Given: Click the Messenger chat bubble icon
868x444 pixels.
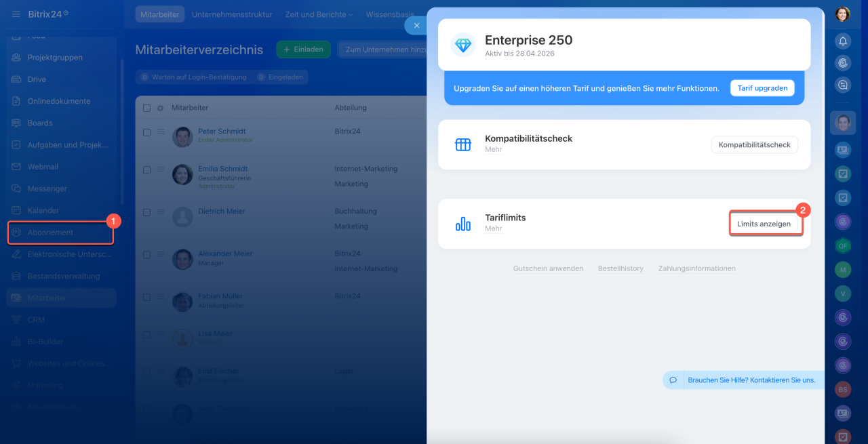Looking at the screenshot, I should point(16,188).
